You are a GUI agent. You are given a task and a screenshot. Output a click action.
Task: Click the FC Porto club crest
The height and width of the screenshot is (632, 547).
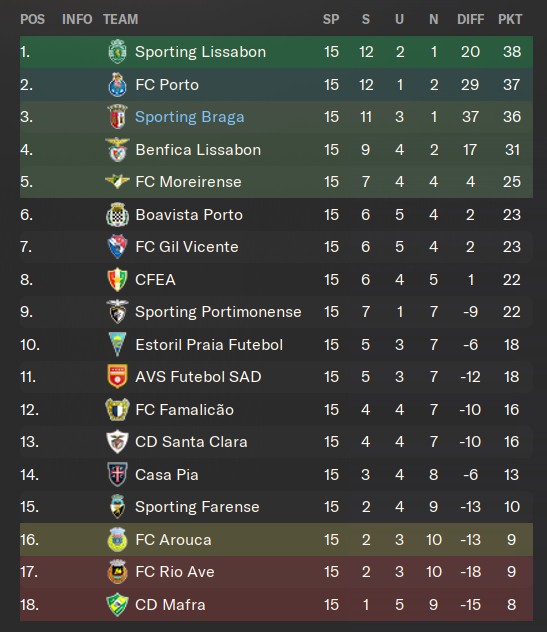[117, 85]
